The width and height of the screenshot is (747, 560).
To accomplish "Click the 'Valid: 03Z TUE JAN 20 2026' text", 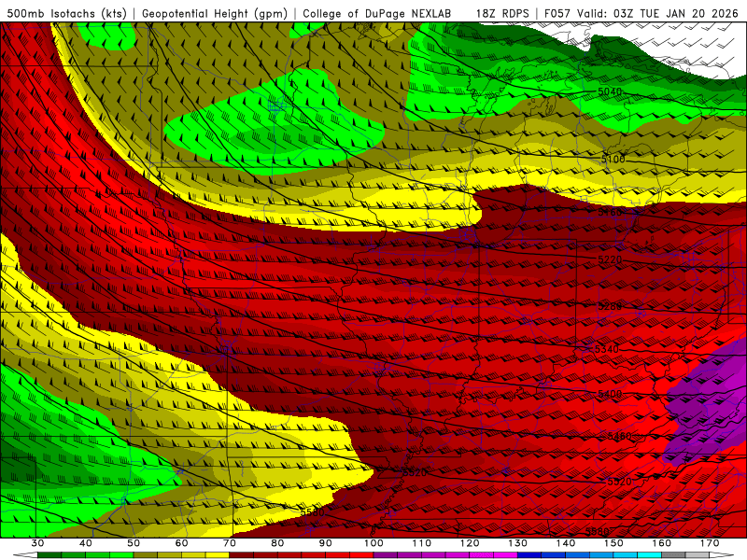I will [x=658, y=14].
